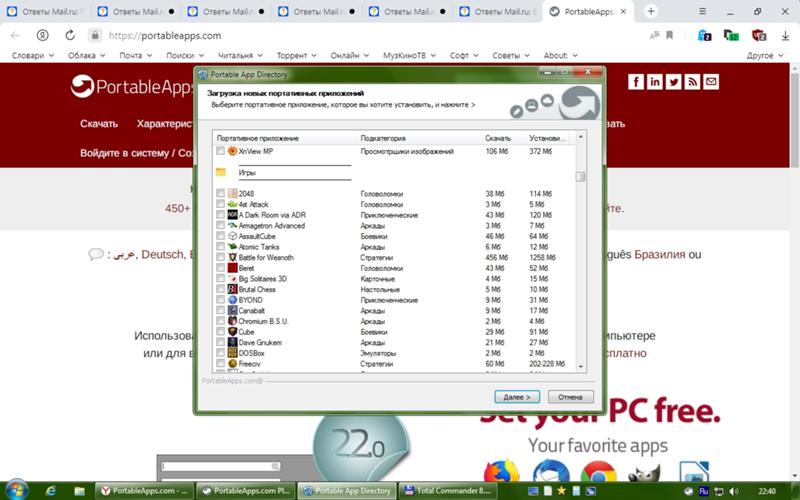Click the BYOND globe icon
This screenshot has width=800, height=500.
(232, 300)
